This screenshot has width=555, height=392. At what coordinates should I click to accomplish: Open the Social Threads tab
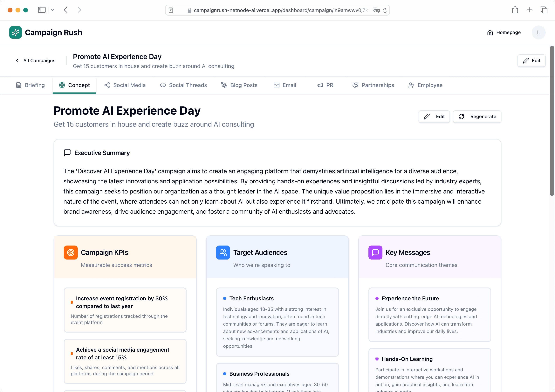pos(183,85)
